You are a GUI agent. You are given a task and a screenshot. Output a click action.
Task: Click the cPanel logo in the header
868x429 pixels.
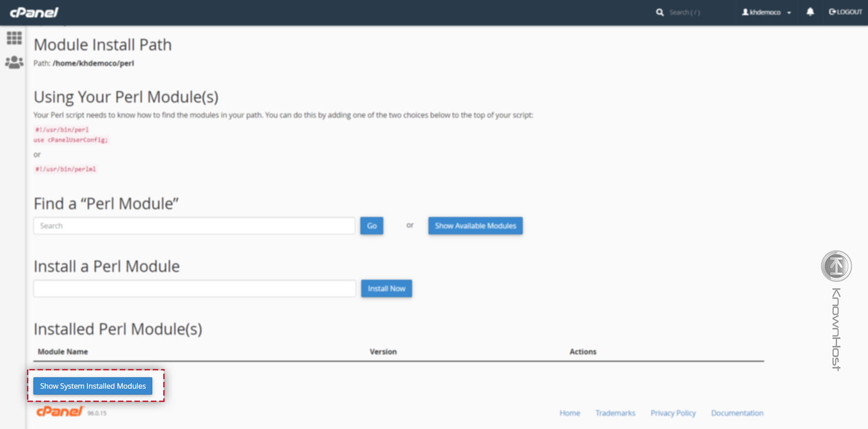click(34, 12)
